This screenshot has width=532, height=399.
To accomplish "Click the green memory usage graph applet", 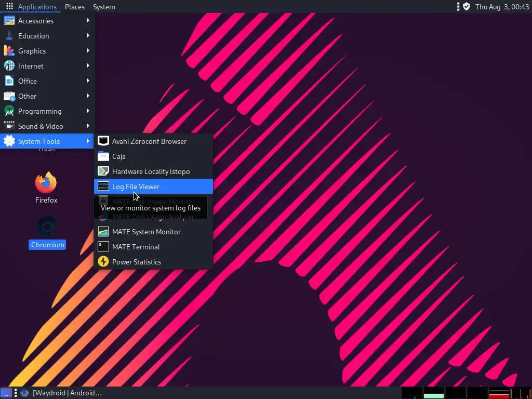I will tap(434, 393).
